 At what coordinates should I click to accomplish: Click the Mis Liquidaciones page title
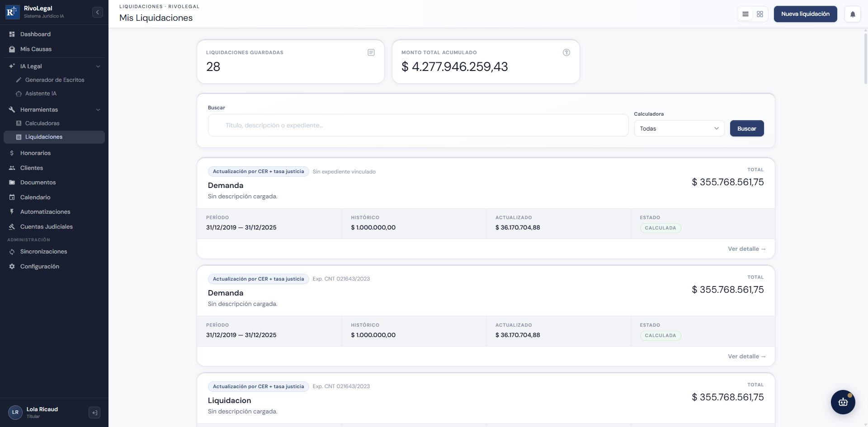pyautogui.click(x=156, y=18)
